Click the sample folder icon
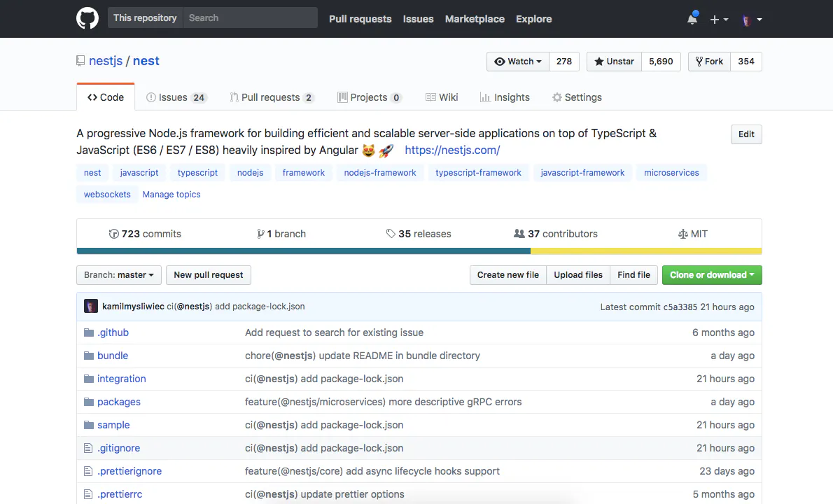Viewport: 833px width, 504px height. coord(89,425)
